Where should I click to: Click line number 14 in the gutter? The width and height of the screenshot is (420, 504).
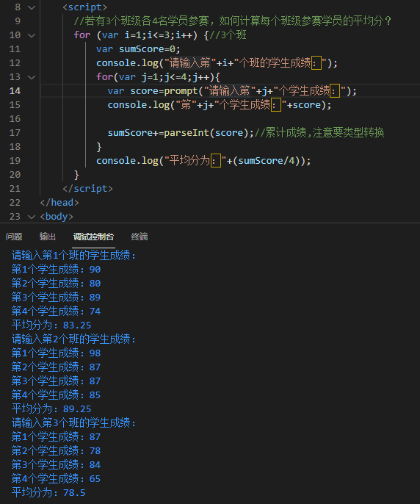coord(15,91)
